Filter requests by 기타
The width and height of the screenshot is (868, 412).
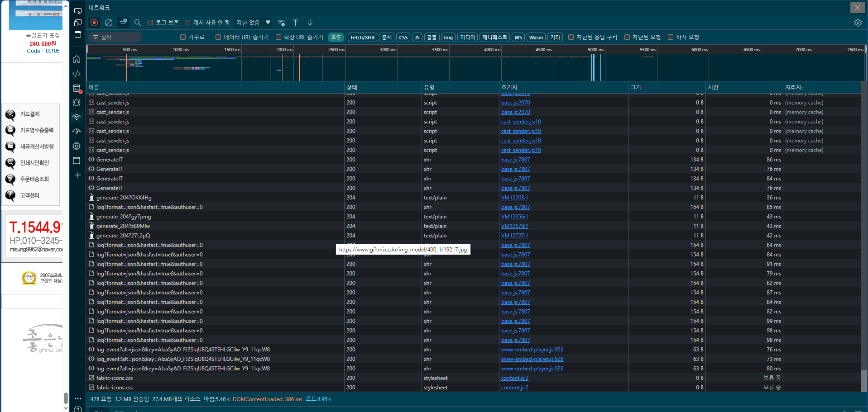[555, 37]
